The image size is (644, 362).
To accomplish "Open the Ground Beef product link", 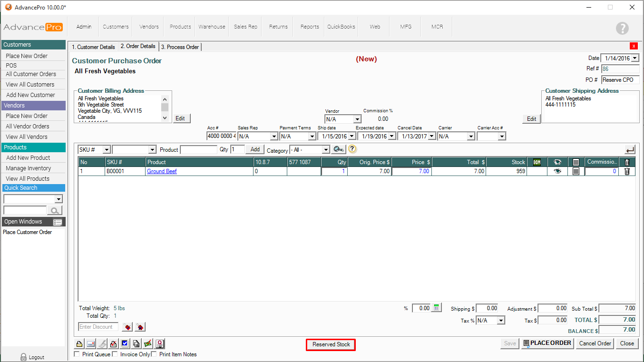I will (162, 171).
